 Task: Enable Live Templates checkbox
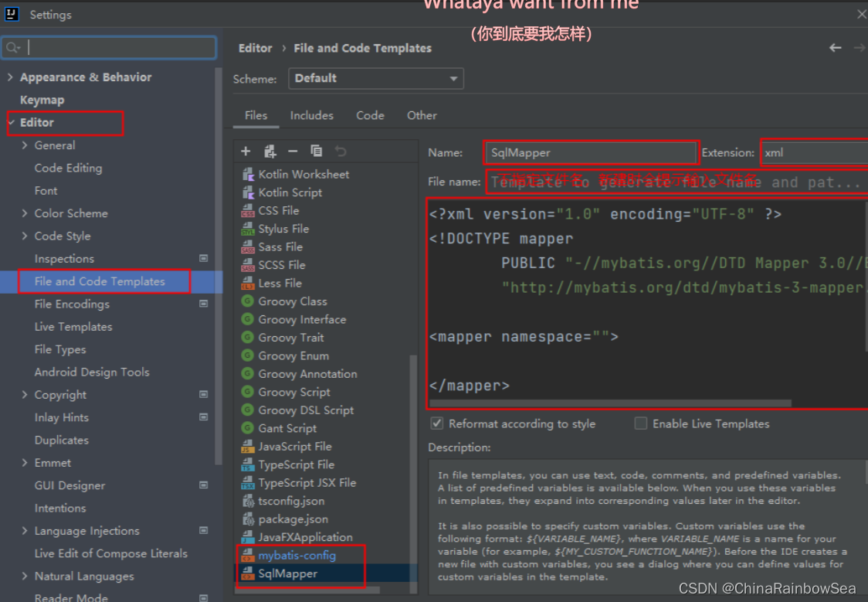(x=640, y=423)
